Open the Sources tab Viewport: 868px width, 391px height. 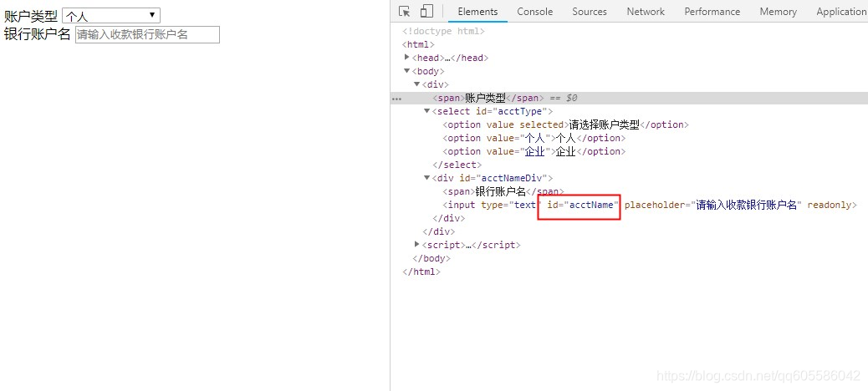click(590, 12)
